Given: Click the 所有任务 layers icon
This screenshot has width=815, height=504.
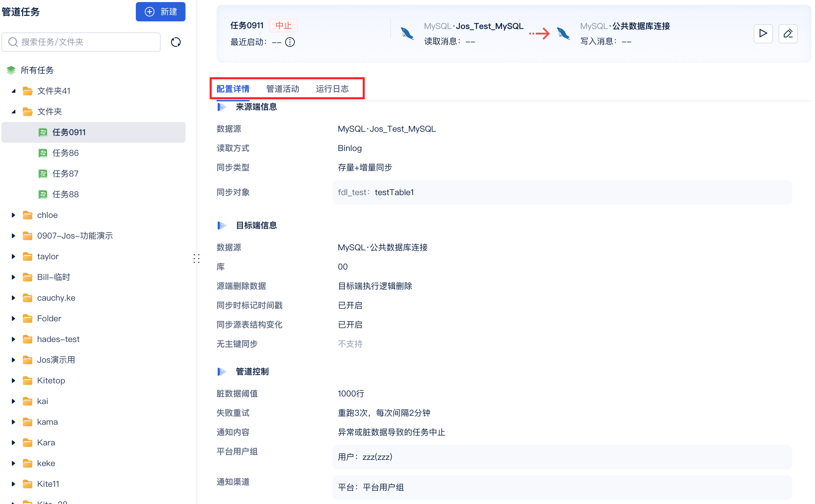Looking at the screenshot, I should 11,70.
